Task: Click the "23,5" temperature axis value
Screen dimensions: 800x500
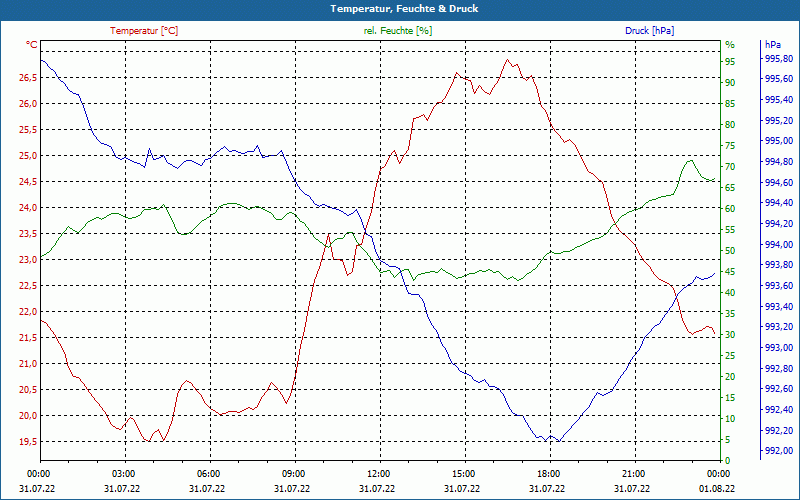Action: (28, 234)
